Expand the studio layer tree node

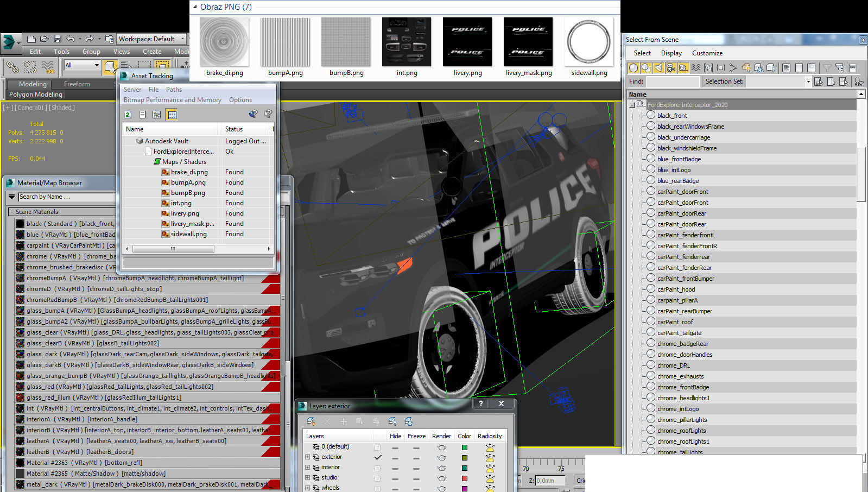[x=307, y=478]
